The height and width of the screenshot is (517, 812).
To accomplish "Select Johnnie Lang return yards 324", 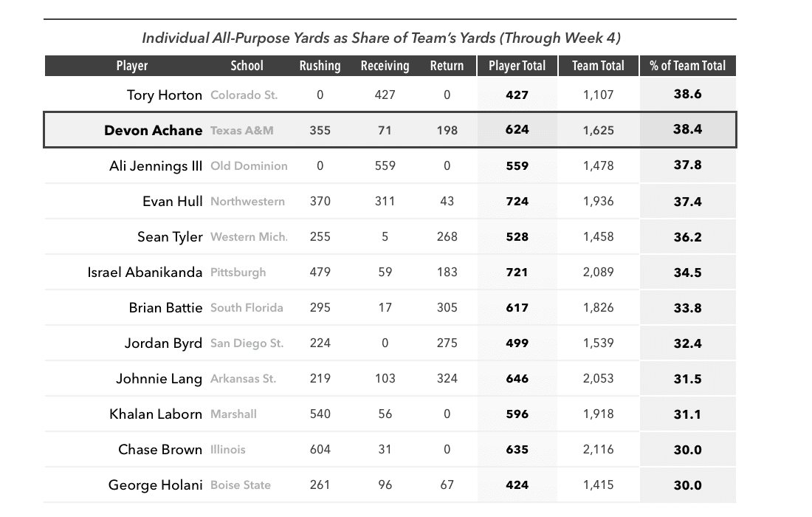I will pos(447,379).
